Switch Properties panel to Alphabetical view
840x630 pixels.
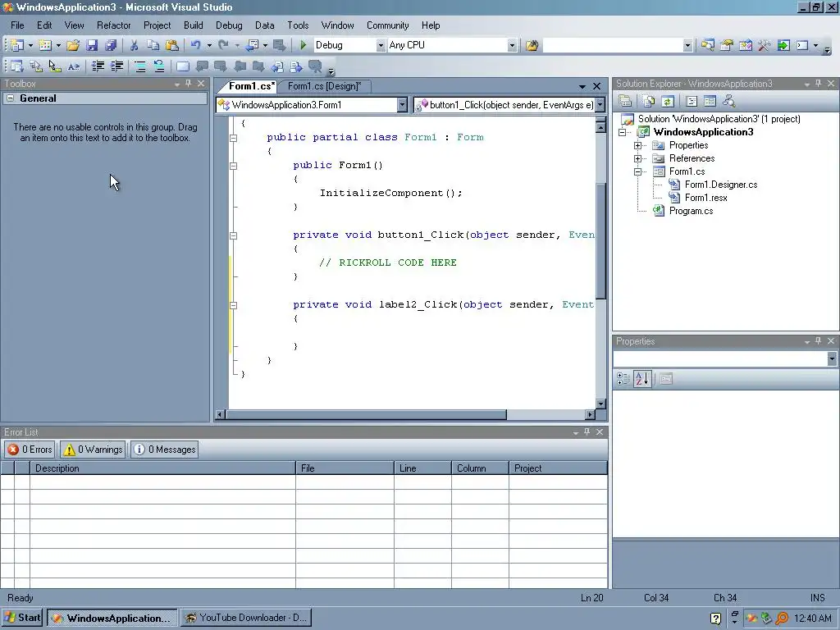tap(642, 379)
